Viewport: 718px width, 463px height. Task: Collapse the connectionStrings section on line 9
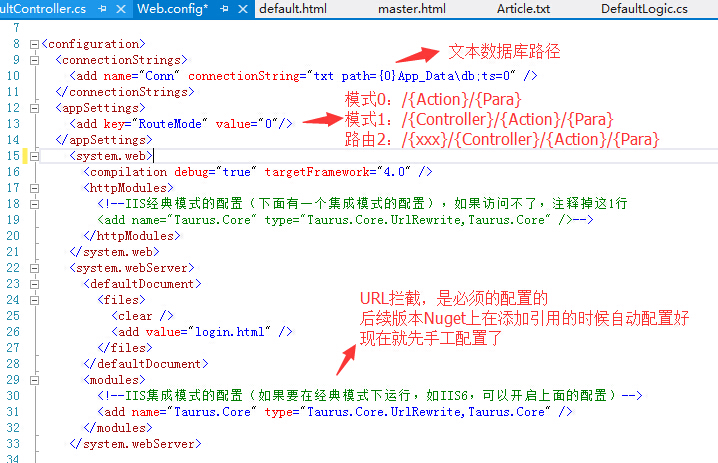pos(34,60)
